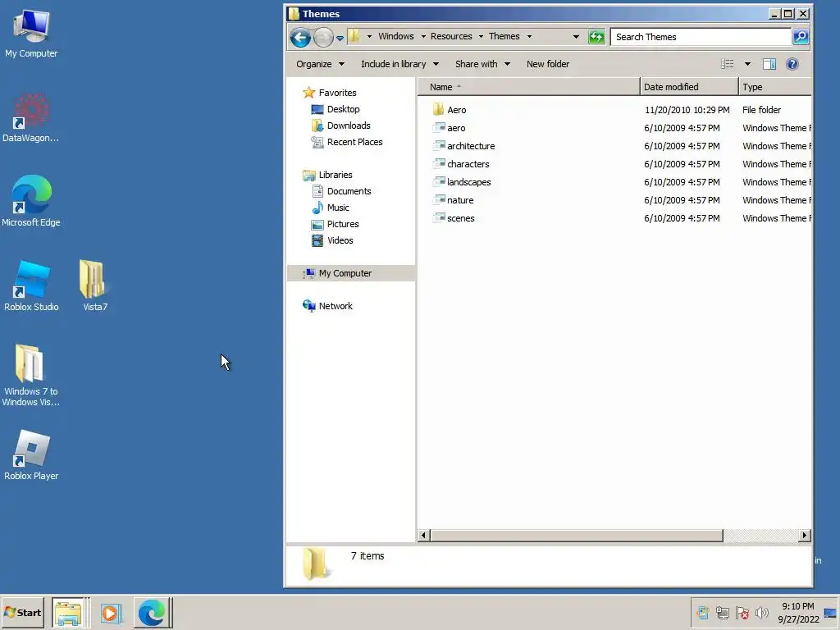Open Desktop in navigation pane
Screen dimensions: 840x630
343,109
